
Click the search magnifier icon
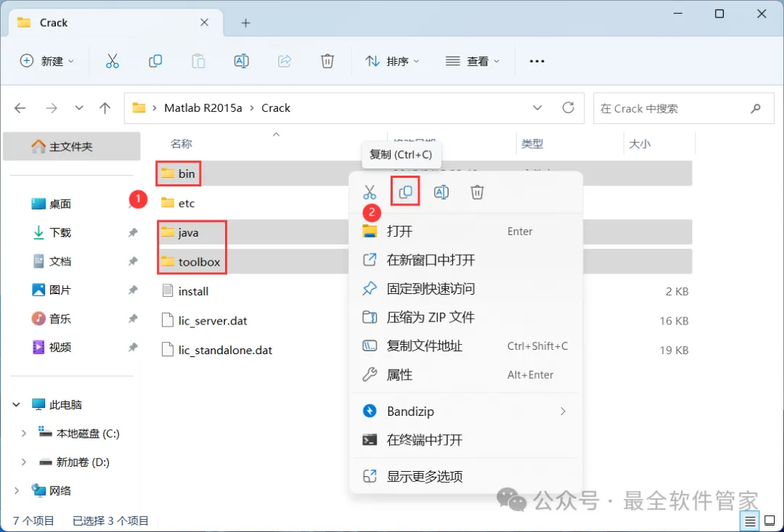coord(756,108)
